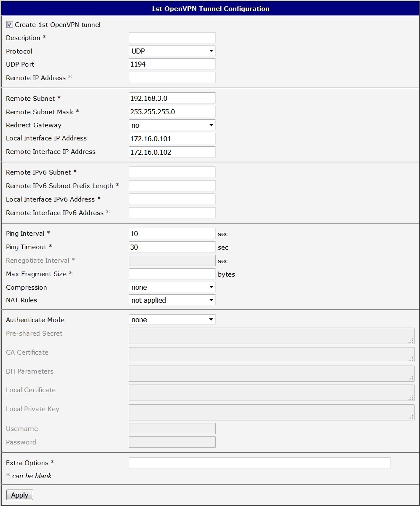Screen dimensions: 420x506
Task: Click the CA Certificate text area
Action: [x=272, y=355]
